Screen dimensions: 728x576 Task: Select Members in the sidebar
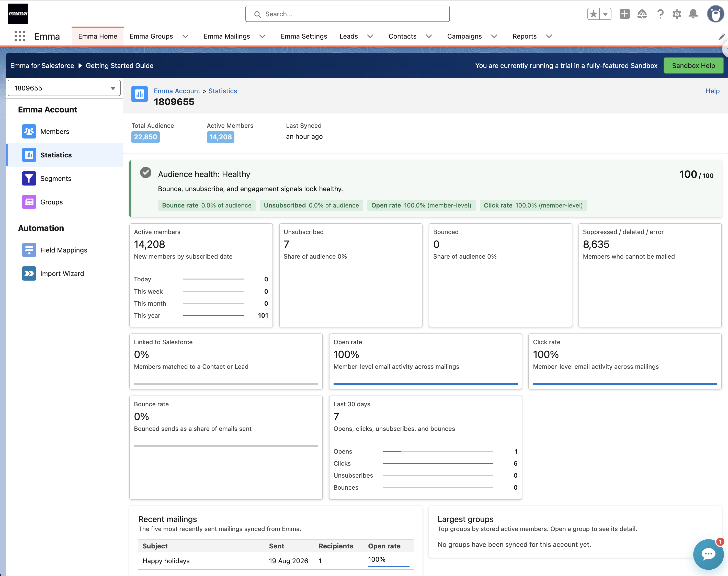(64, 132)
